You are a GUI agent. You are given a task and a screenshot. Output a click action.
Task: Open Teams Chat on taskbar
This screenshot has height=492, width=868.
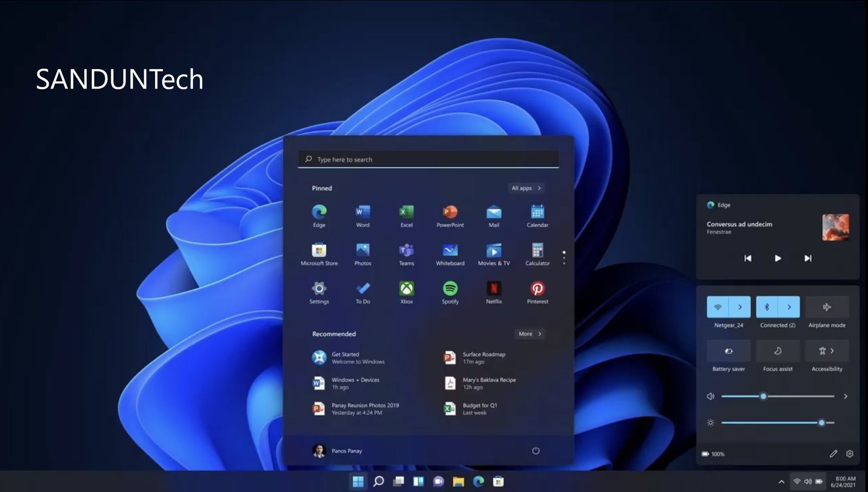click(x=438, y=481)
